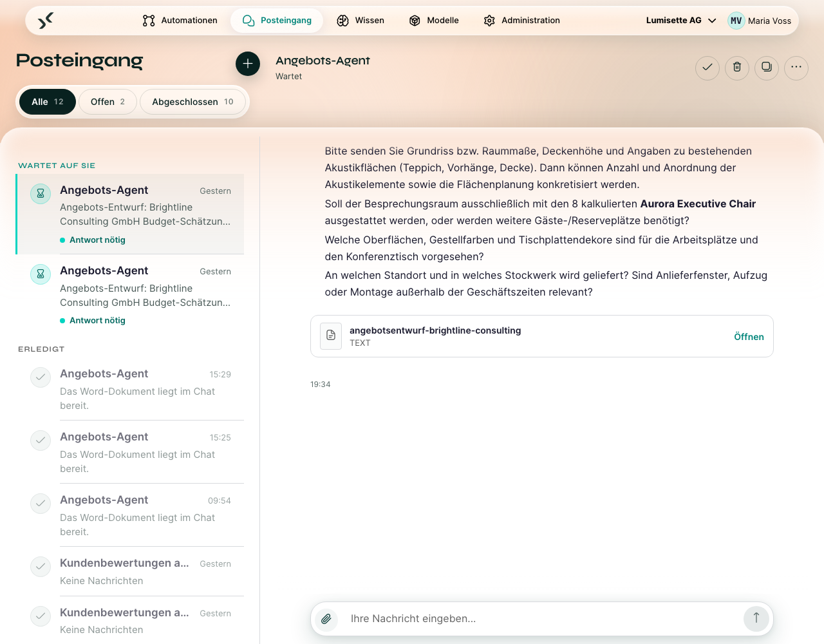The image size is (824, 644).
Task: Expand the Lumisette AG organization dropdown
Action: click(681, 21)
